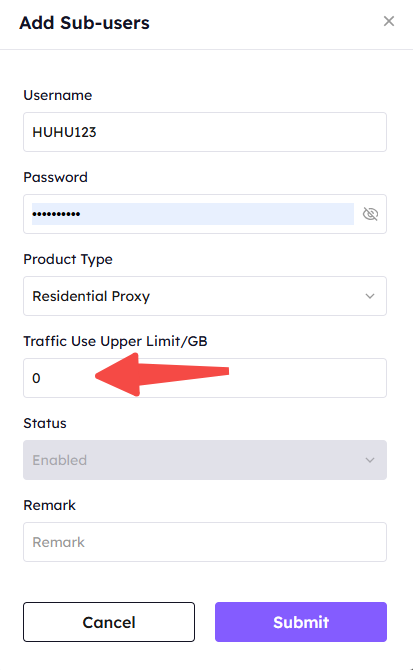The width and height of the screenshot is (413, 670).
Task: Click the Username label
Action: [x=58, y=95]
